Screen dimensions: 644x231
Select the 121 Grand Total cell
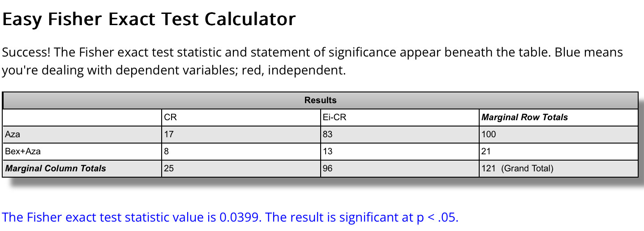[x=517, y=169]
